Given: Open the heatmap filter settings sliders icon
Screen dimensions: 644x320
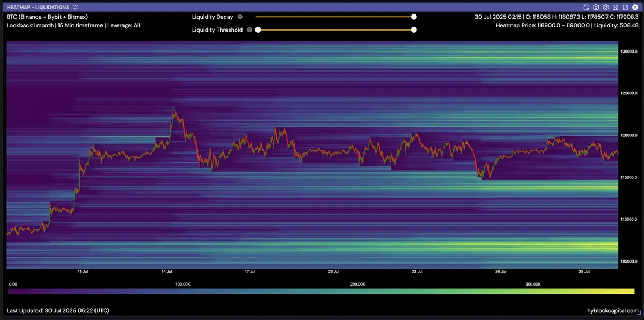Looking at the screenshot, I should tap(76, 7).
